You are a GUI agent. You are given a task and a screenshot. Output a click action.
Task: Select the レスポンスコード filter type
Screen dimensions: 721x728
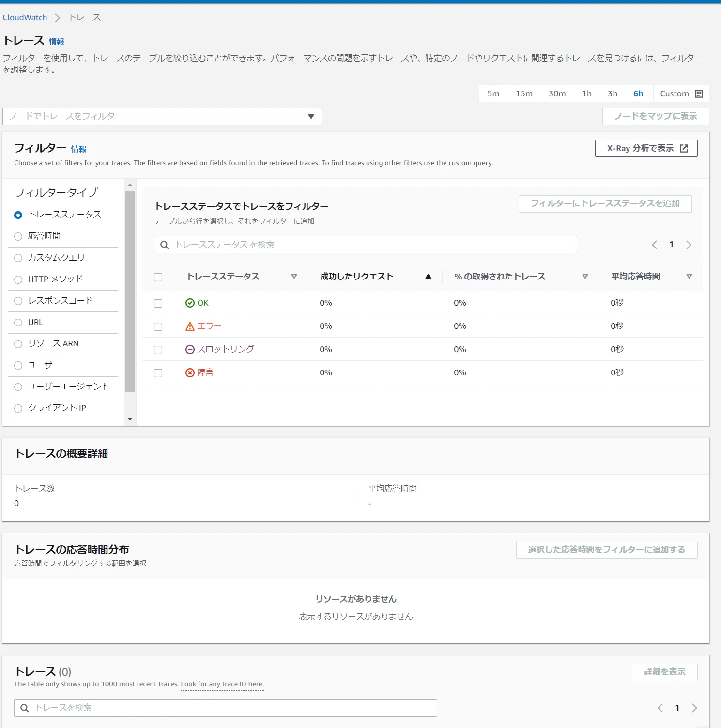click(18, 301)
